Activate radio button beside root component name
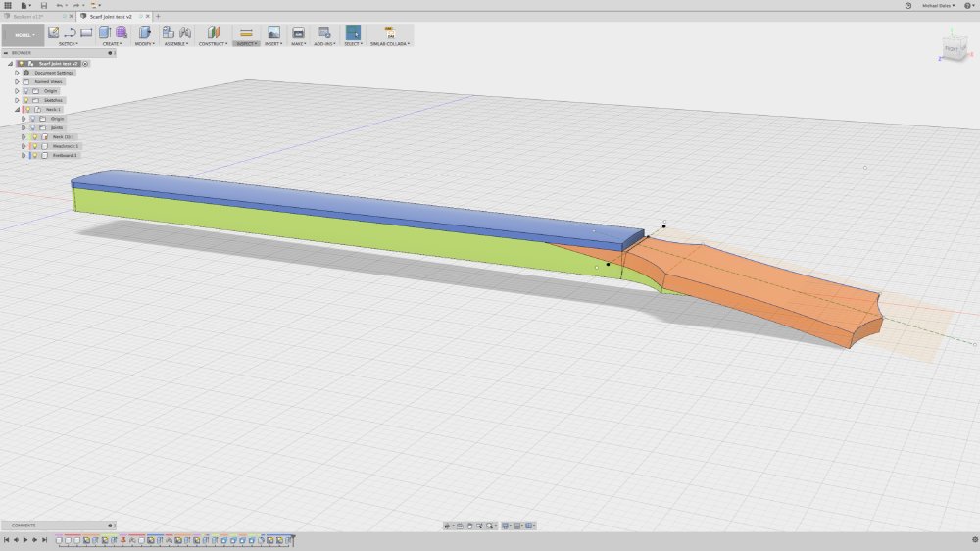The image size is (980, 551). coord(85,63)
